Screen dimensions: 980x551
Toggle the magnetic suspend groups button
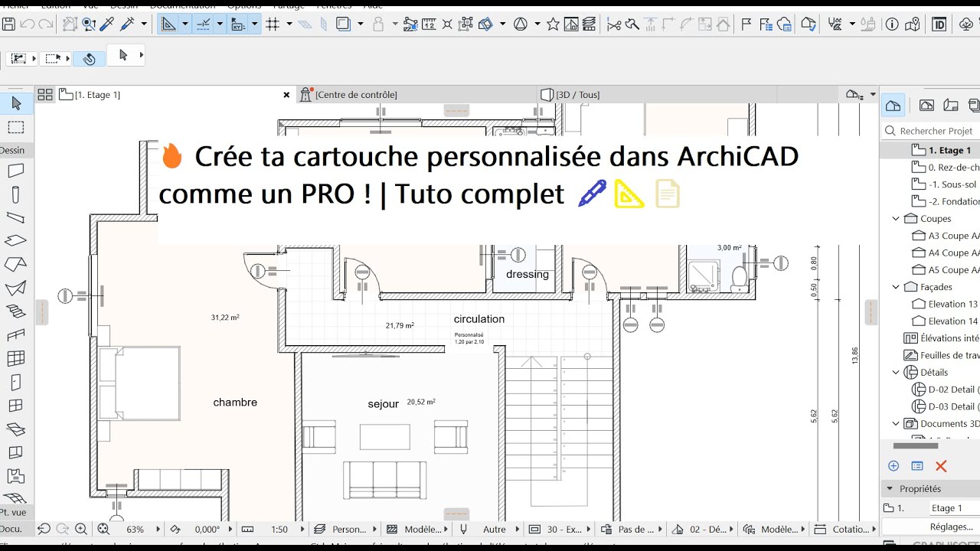[x=89, y=58]
